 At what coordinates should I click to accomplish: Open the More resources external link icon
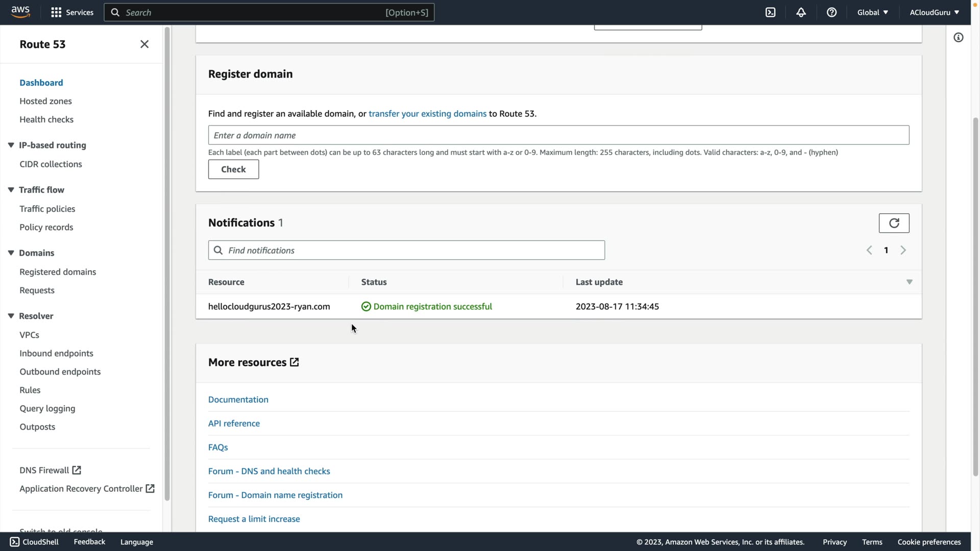tap(295, 362)
